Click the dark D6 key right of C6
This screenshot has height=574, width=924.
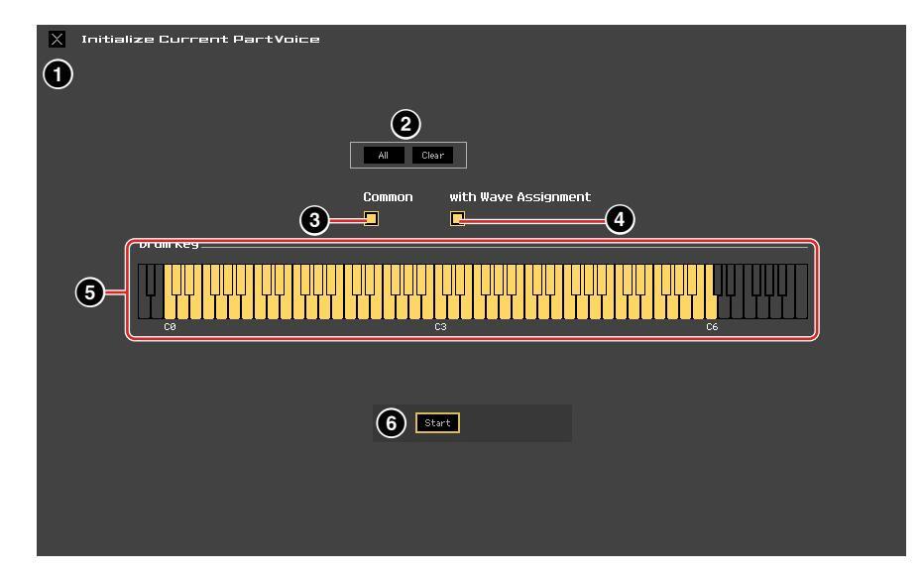[x=724, y=307]
